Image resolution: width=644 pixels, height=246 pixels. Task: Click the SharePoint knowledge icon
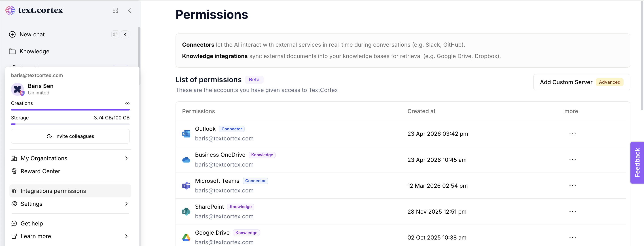click(x=186, y=211)
